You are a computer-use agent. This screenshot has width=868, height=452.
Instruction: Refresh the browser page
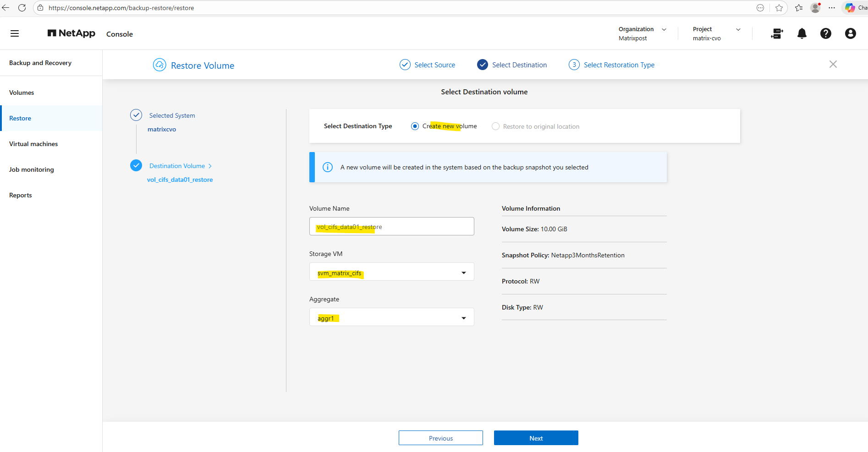(22, 8)
